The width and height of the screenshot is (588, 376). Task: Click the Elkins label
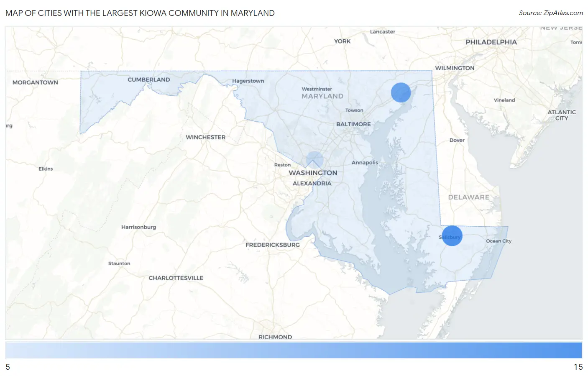[46, 169]
